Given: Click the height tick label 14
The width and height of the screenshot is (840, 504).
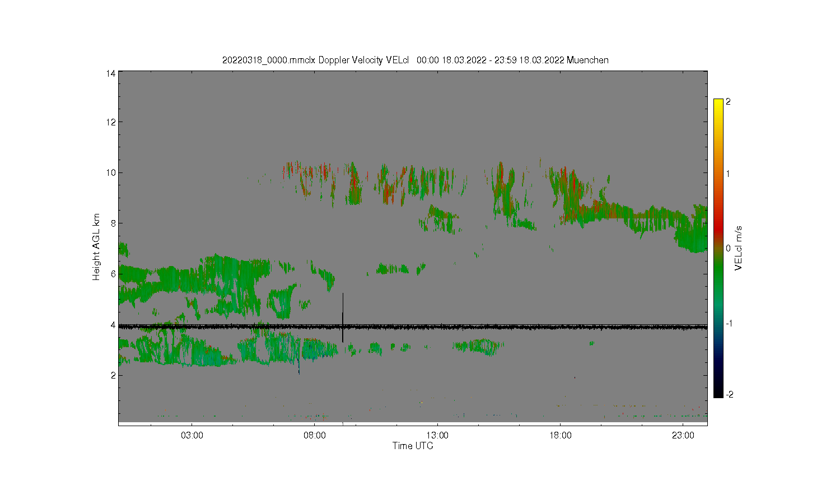Looking at the screenshot, I should coord(111,73).
